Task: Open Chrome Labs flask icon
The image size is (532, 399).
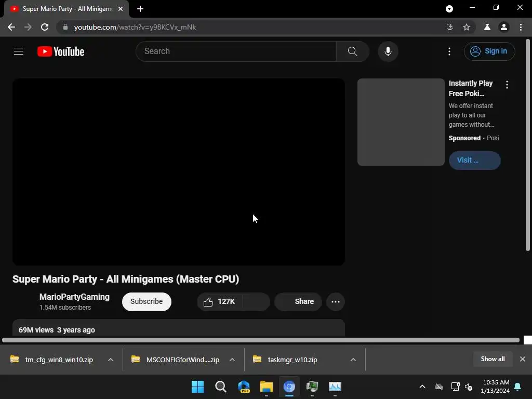Action: pyautogui.click(x=487, y=27)
